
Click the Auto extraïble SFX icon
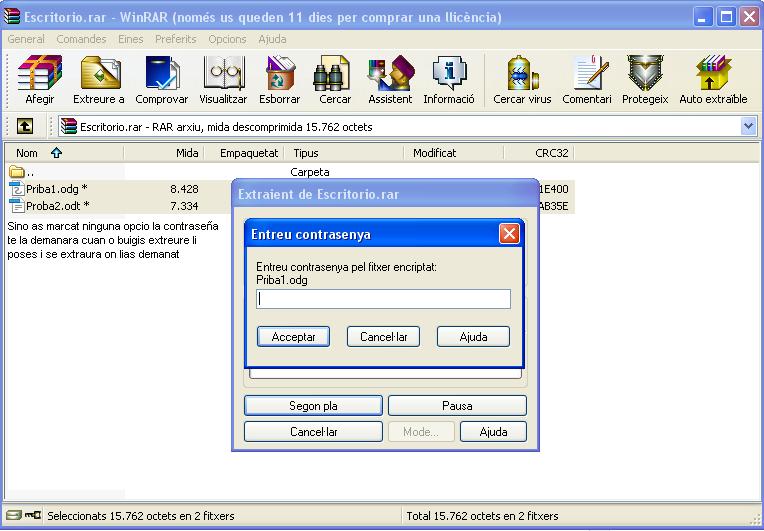pos(713,73)
